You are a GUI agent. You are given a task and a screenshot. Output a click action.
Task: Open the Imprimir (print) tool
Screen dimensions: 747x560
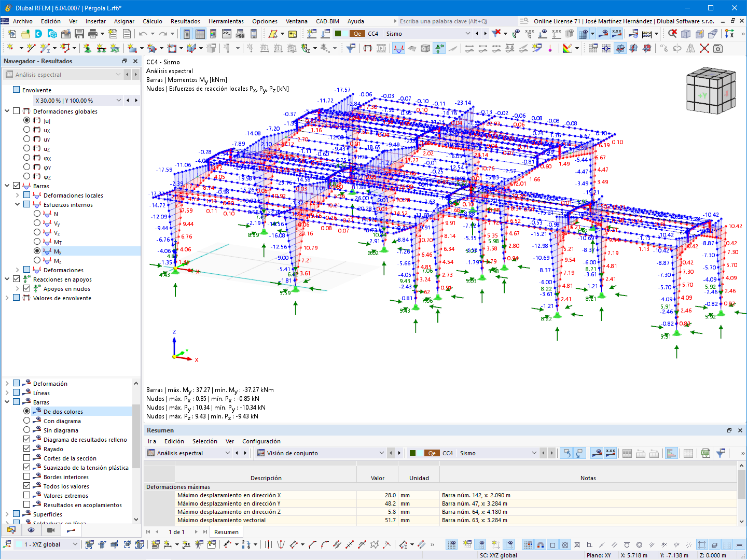[93, 33]
